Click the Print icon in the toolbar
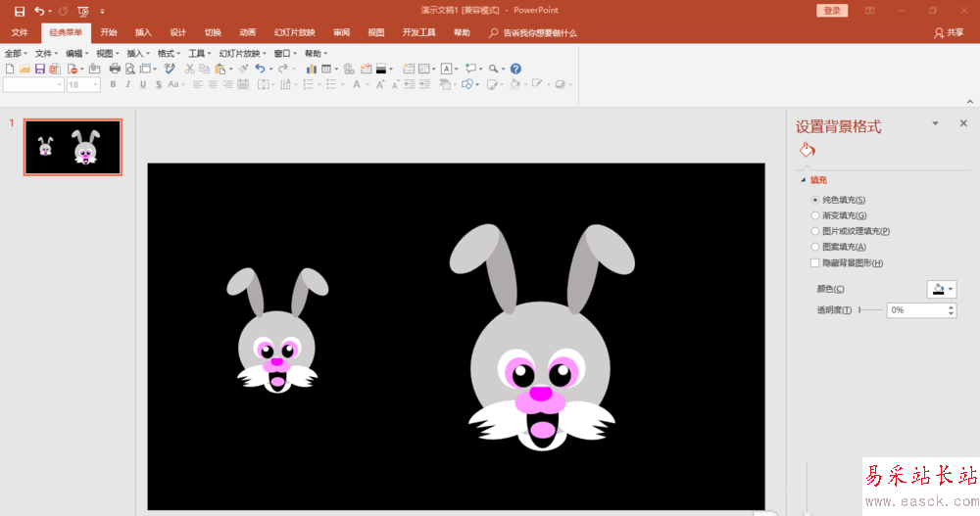Image resolution: width=980 pixels, height=516 pixels. pos(115,70)
